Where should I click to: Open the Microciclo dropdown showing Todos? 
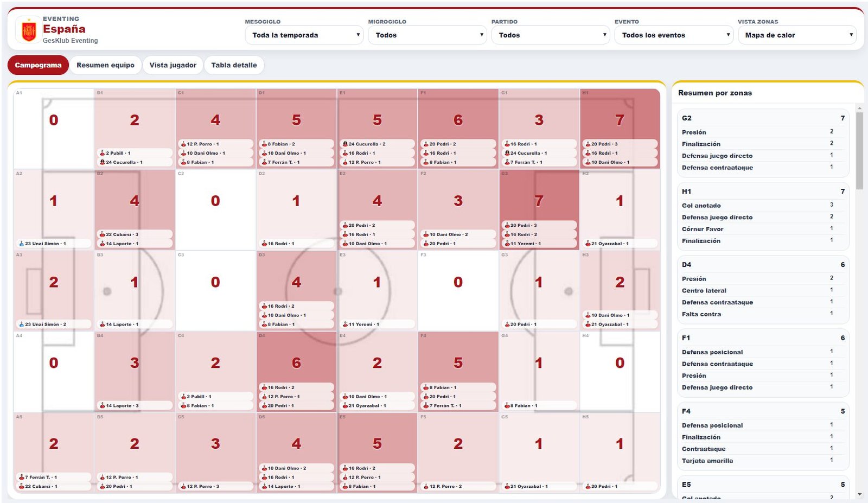[x=427, y=35]
